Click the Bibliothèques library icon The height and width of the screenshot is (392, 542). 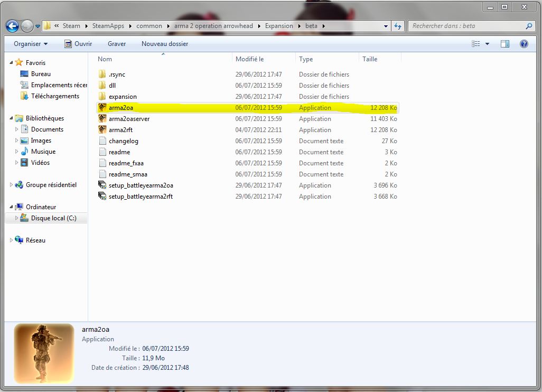(x=20, y=118)
